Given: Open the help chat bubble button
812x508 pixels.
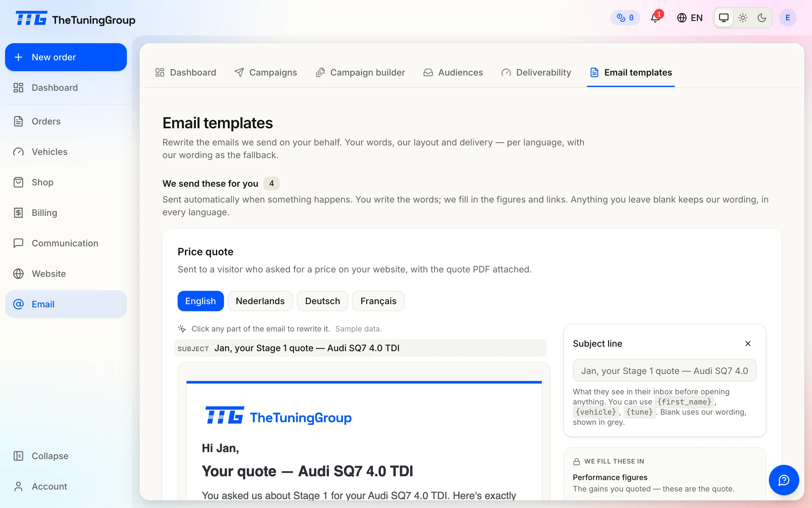Looking at the screenshot, I should [x=784, y=480].
